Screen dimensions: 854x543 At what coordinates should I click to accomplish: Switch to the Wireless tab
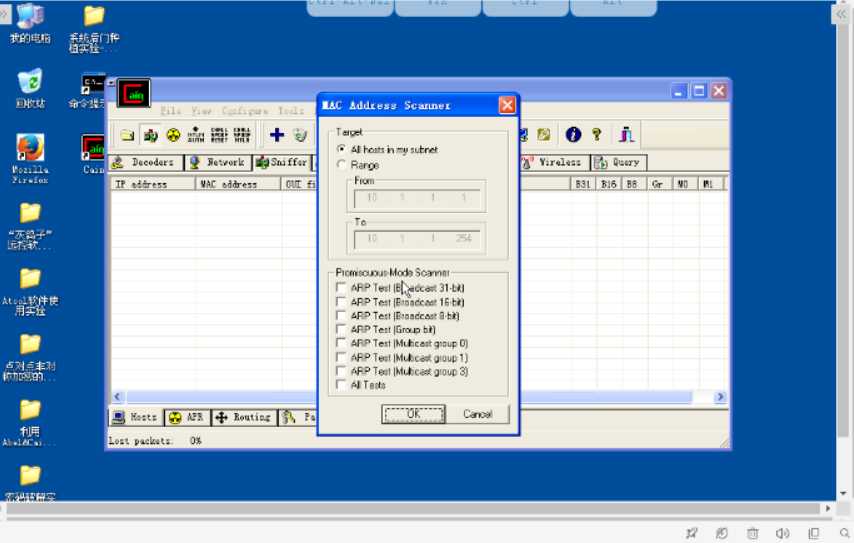(553, 162)
